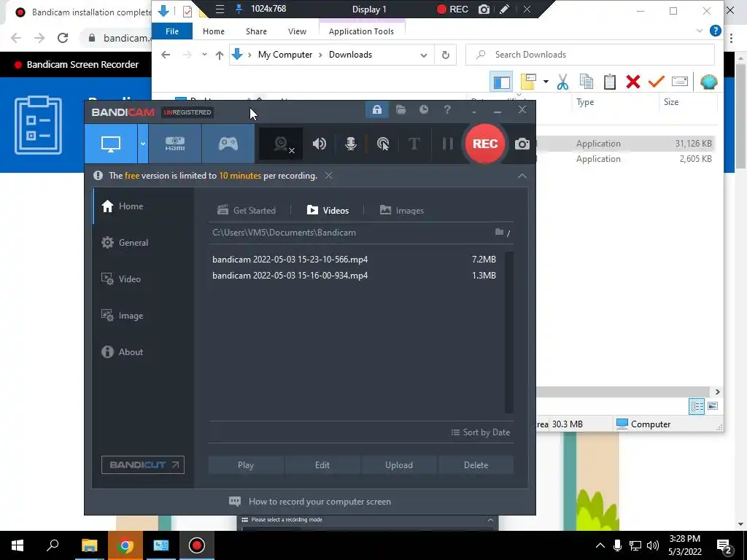The height and width of the screenshot is (560, 747).
Task: Open screen recording mode dropdown arrow
Action: (x=143, y=144)
